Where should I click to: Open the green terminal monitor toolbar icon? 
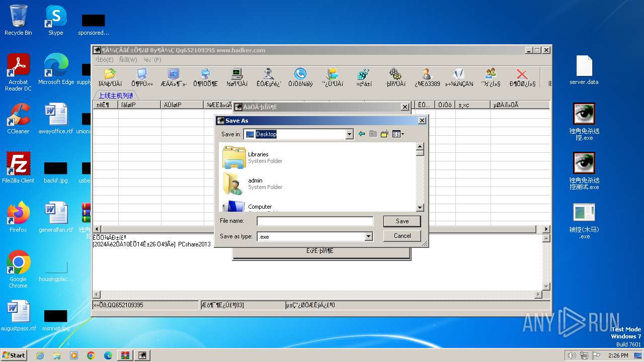pos(237,77)
